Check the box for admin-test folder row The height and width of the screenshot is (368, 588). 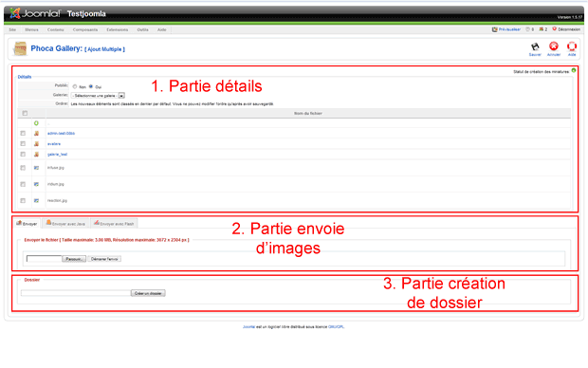(x=23, y=133)
